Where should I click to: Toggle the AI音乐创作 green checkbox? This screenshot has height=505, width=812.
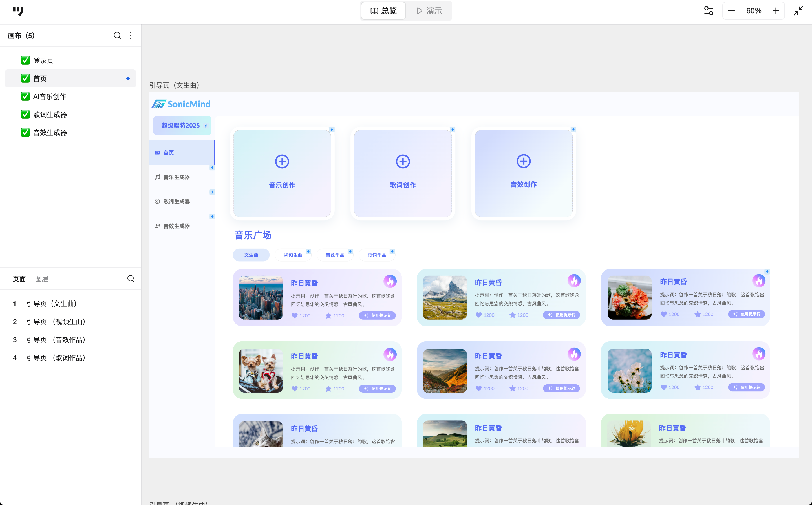point(25,96)
